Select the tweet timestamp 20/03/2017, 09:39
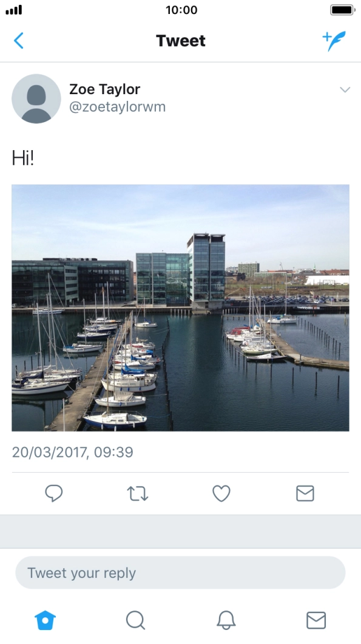This screenshot has height=644, width=361. point(73,452)
